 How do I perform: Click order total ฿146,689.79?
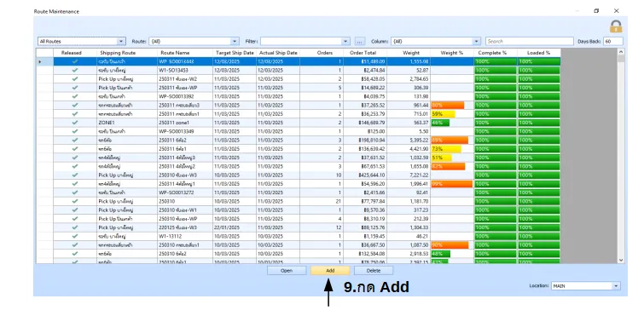tap(373, 123)
